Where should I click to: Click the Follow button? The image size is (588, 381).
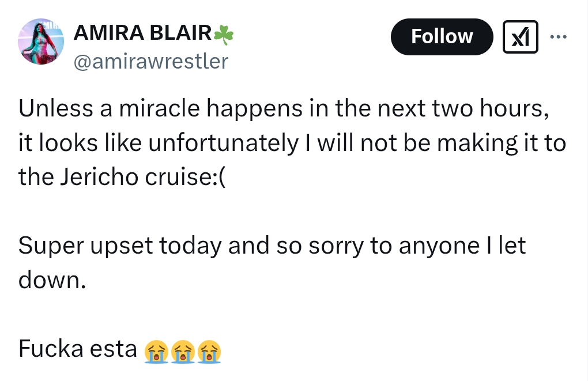(x=442, y=36)
